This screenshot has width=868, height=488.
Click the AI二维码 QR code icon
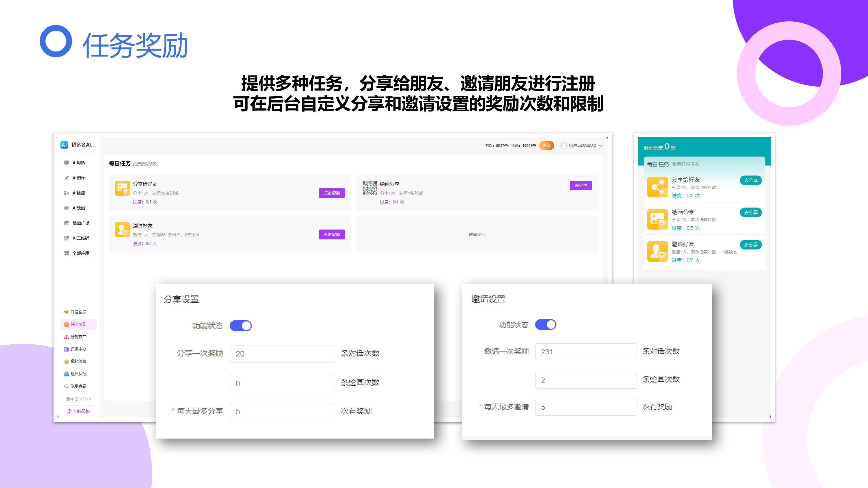(66, 238)
